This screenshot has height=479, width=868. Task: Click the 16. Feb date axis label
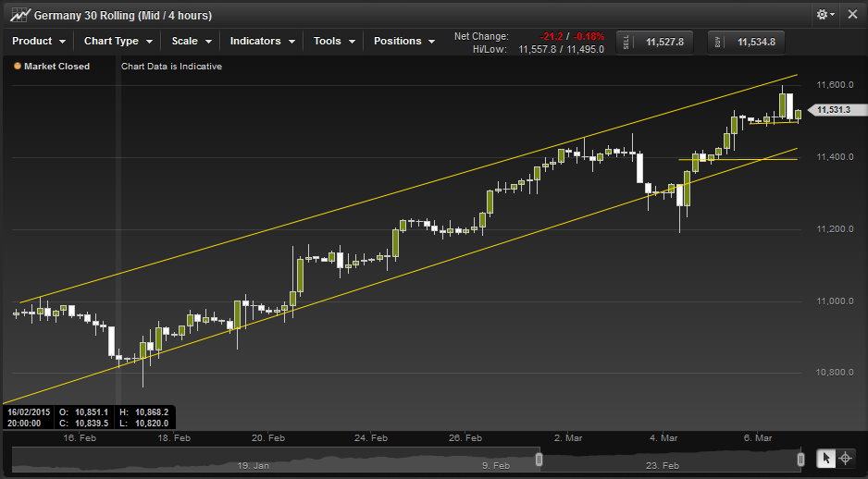[x=80, y=438]
